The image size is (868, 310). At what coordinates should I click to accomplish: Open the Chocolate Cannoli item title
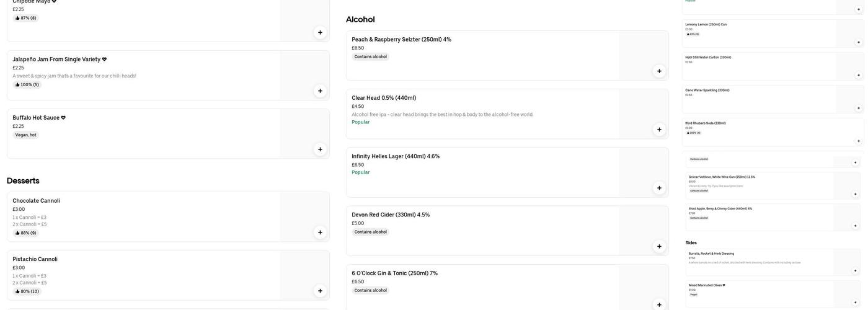click(36, 201)
